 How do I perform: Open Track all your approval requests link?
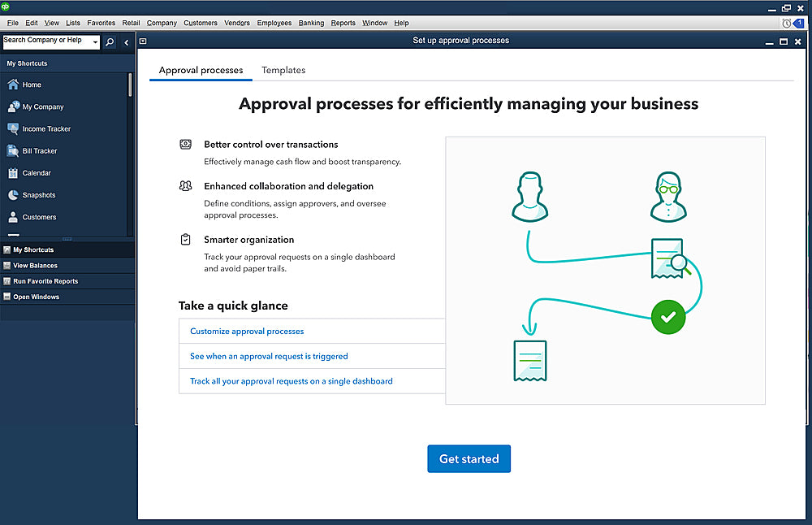(x=291, y=381)
